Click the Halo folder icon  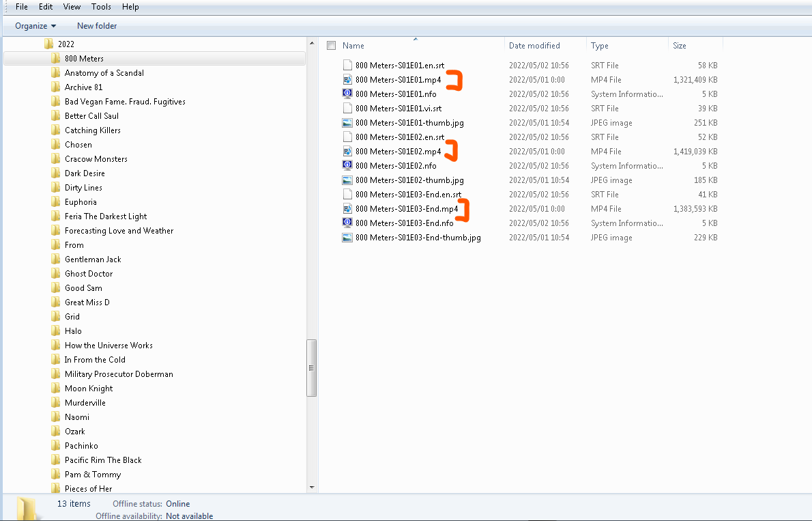click(x=56, y=330)
